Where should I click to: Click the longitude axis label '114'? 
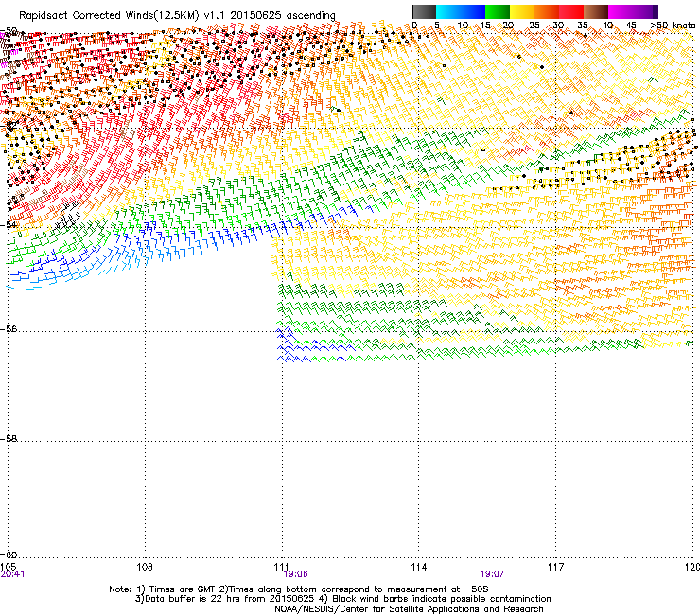419,567
